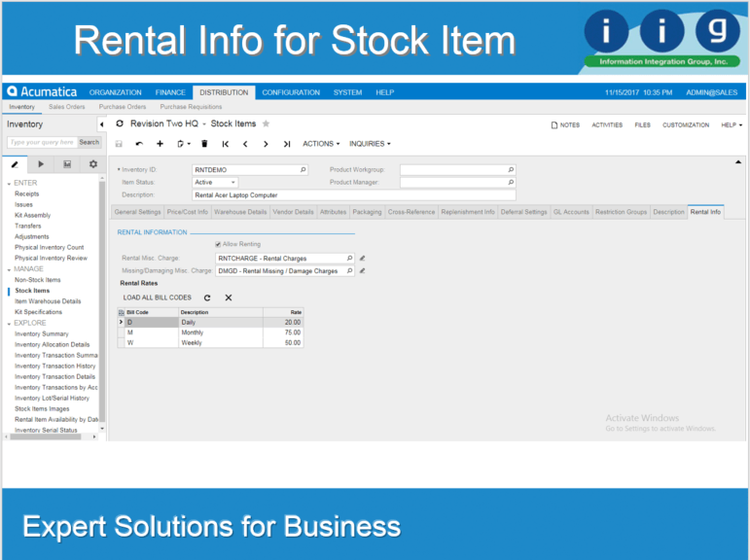Click the navigation pane vertical scrollbar
This screenshot has height=560, width=750.
pos(102,301)
